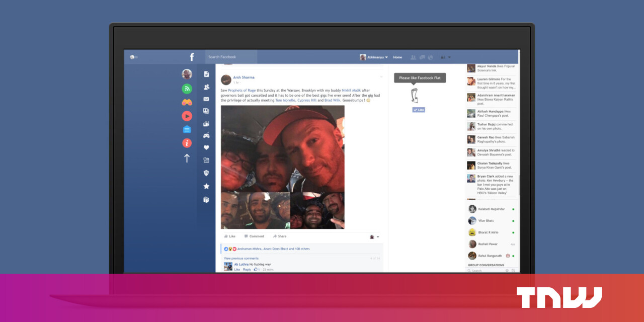The height and width of the screenshot is (322, 644).
Task: Toggle the switch at top-left of header
Action: point(133,57)
